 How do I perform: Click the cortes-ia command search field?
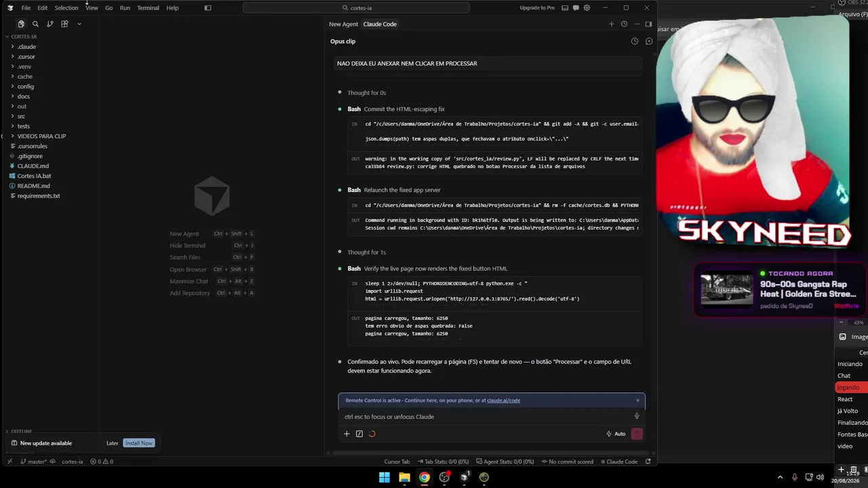point(356,8)
